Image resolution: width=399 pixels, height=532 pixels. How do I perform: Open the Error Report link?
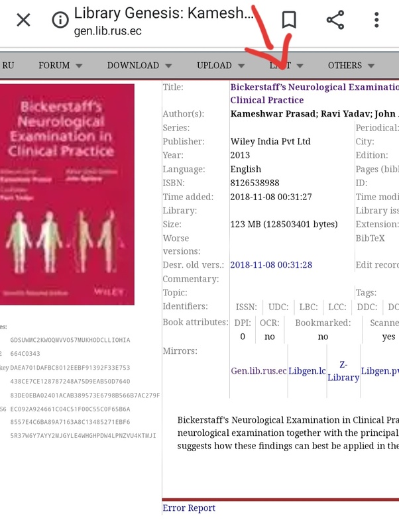(189, 508)
